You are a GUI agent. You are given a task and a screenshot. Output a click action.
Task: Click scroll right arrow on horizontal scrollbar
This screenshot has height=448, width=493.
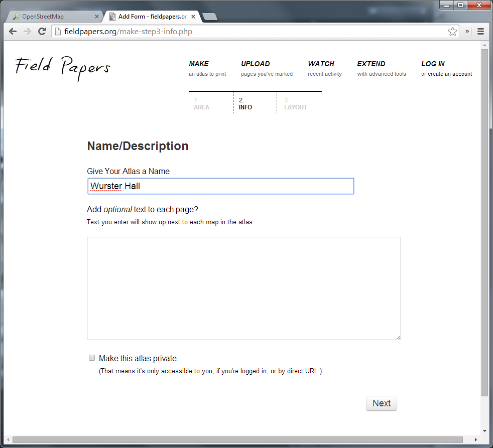[x=476, y=439]
